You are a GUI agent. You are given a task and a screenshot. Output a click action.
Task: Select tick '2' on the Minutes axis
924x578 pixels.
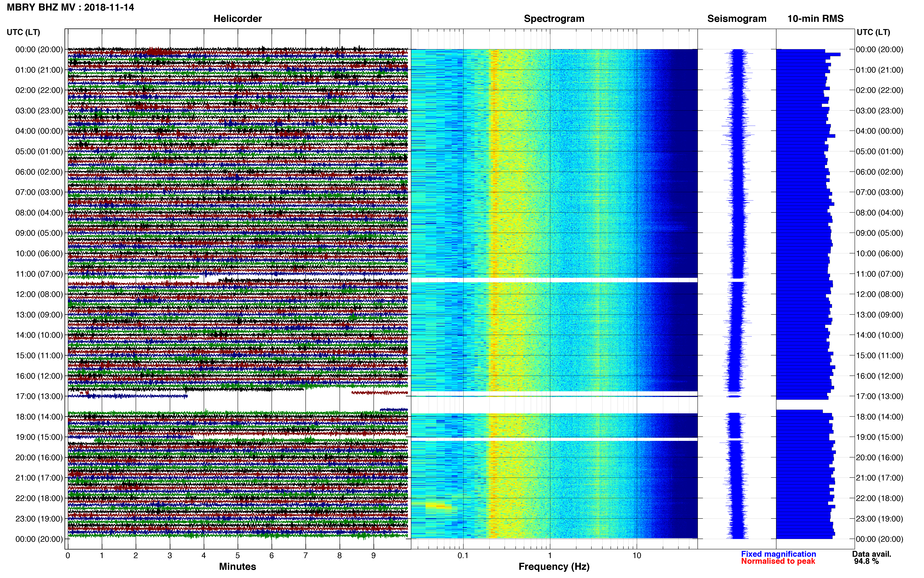136,555
